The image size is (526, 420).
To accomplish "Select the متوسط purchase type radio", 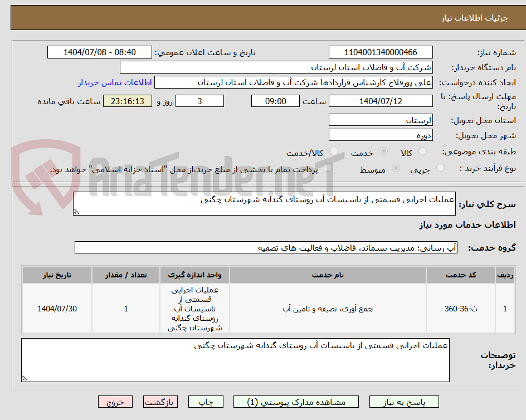I will [396, 168].
